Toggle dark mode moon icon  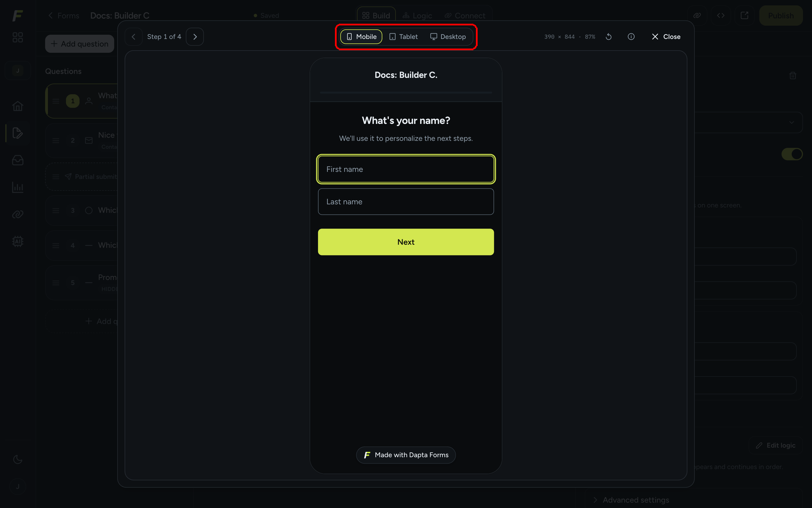[x=17, y=459]
